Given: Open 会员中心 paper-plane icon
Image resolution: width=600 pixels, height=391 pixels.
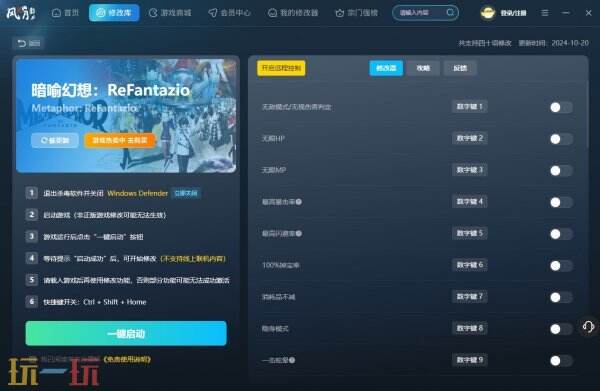Looking at the screenshot, I should 213,13.
